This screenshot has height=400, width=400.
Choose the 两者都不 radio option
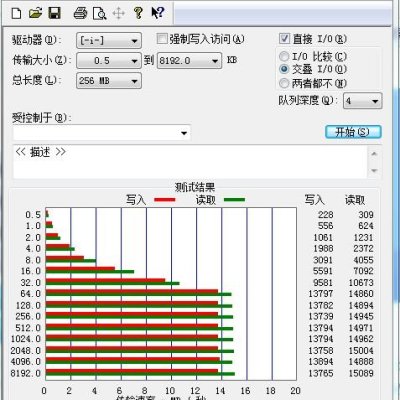pos(284,83)
